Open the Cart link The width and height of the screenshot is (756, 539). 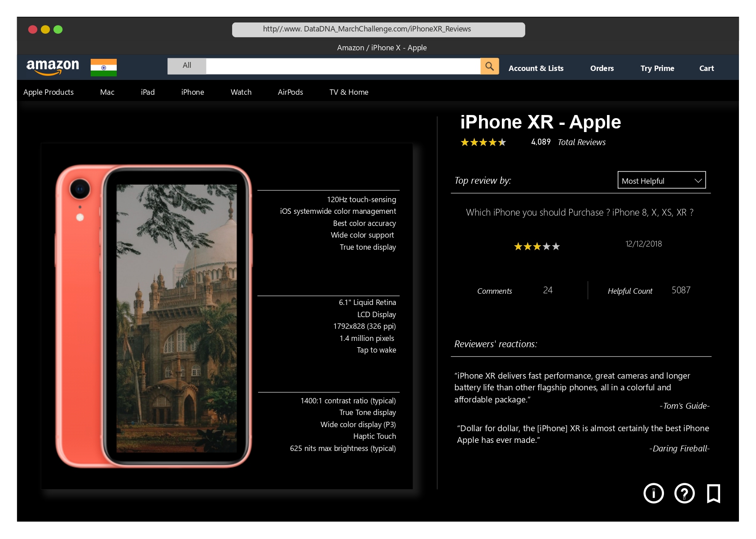pyautogui.click(x=706, y=68)
